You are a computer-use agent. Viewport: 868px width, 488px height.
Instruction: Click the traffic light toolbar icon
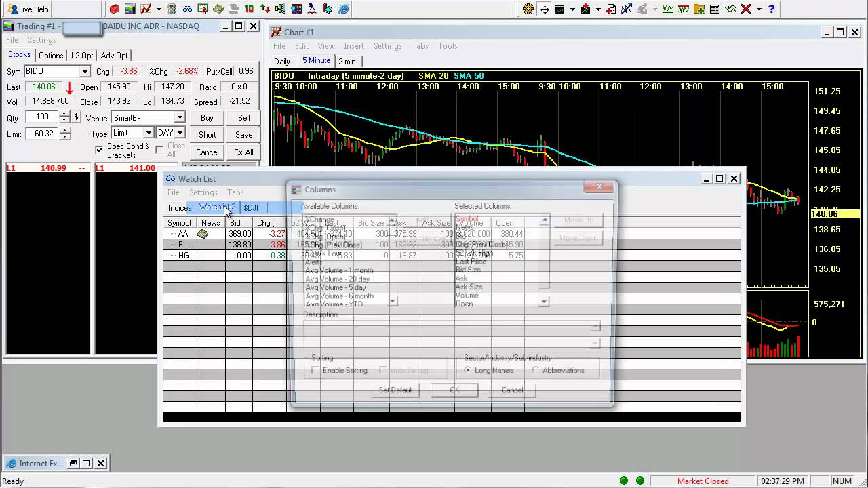[x=172, y=9]
